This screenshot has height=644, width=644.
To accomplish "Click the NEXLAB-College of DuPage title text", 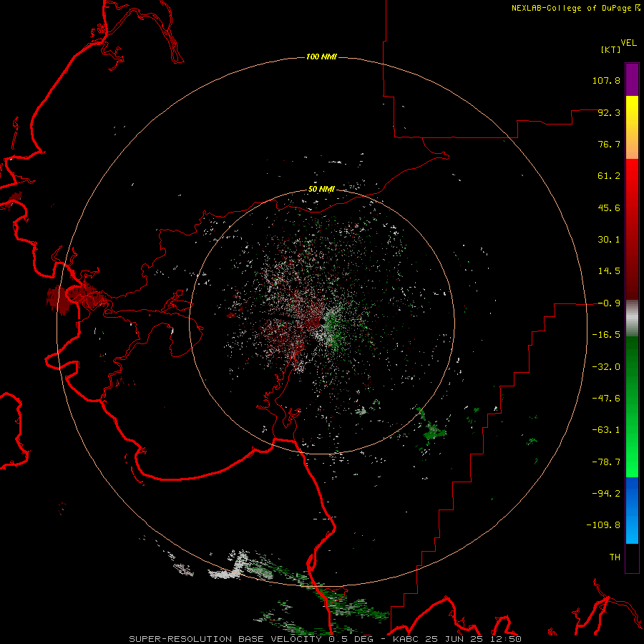I will [x=575, y=8].
